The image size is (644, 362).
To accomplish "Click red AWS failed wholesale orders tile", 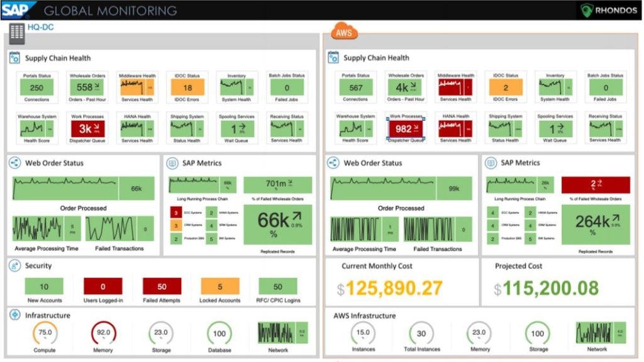I will [x=596, y=185].
